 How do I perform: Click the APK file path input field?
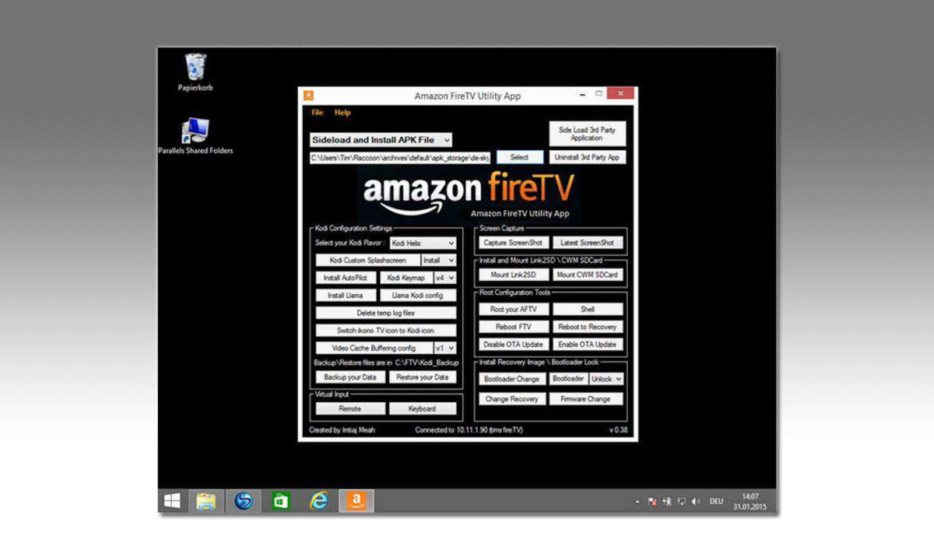tap(400, 157)
